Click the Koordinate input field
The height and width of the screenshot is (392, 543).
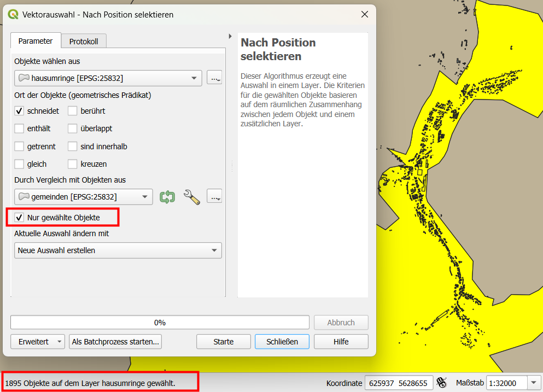pyautogui.click(x=399, y=383)
